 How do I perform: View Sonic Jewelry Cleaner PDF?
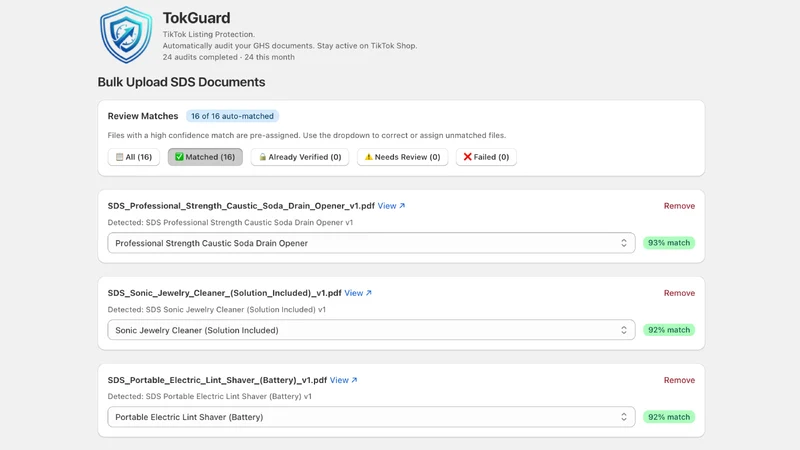pos(358,293)
